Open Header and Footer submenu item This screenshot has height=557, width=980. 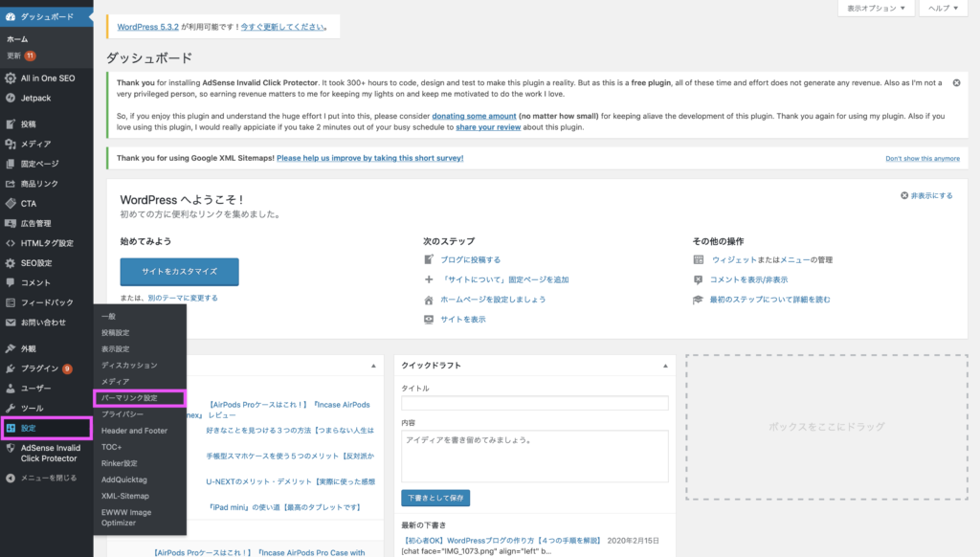(x=134, y=431)
